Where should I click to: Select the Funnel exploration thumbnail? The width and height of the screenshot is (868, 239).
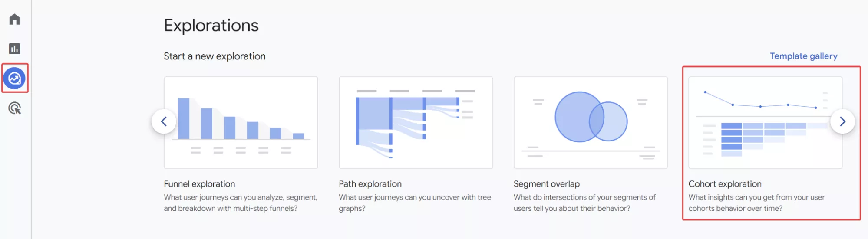click(241, 123)
